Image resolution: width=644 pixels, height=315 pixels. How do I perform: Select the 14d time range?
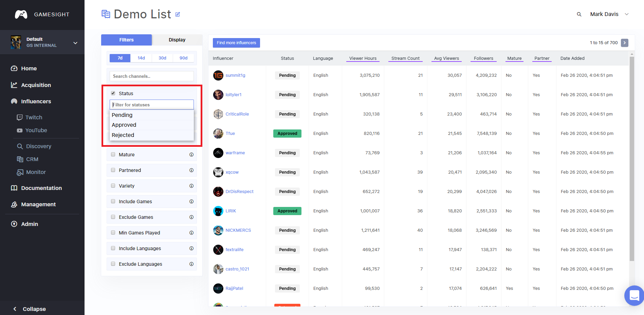coord(141,58)
